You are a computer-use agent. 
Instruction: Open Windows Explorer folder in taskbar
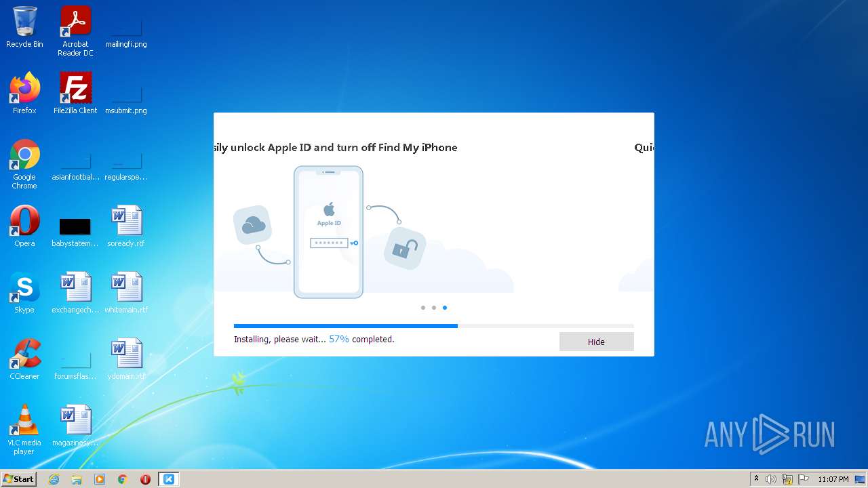coord(77,479)
